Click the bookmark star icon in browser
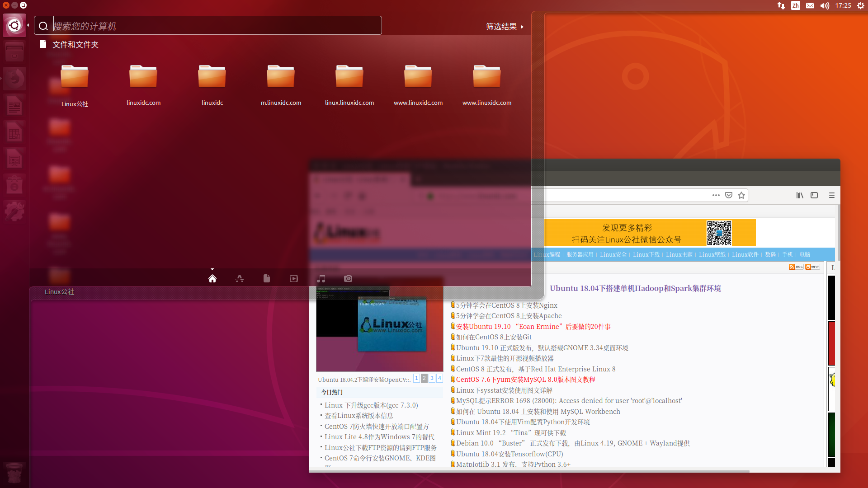The image size is (868, 488). tap(741, 195)
